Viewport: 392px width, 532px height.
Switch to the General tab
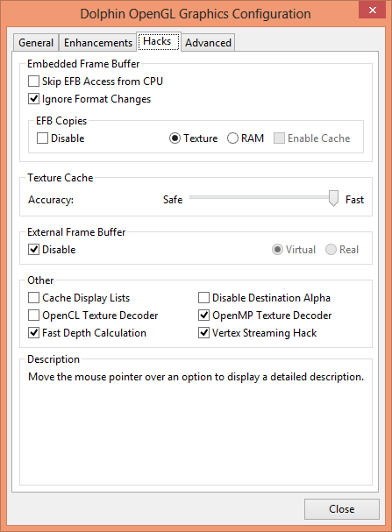(x=36, y=43)
